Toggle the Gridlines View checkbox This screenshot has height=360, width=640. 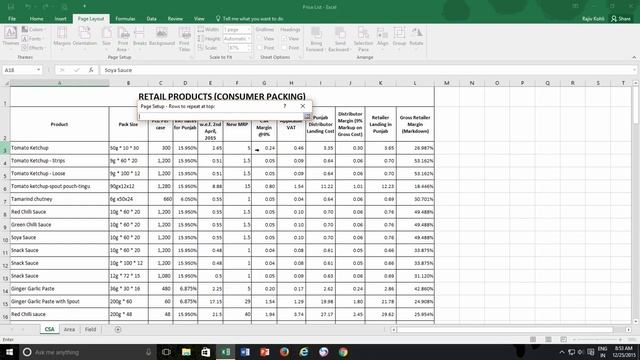[x=259, y=38]
